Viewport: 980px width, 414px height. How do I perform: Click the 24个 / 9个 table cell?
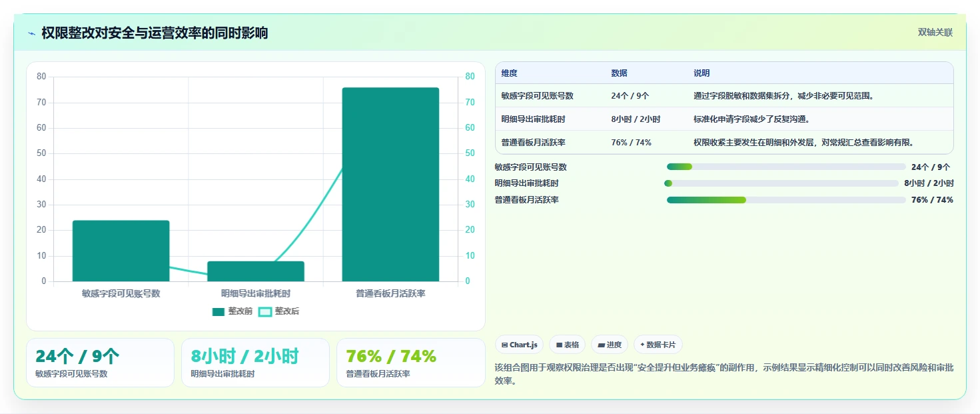pyautogui.click(x=630, y=96)
